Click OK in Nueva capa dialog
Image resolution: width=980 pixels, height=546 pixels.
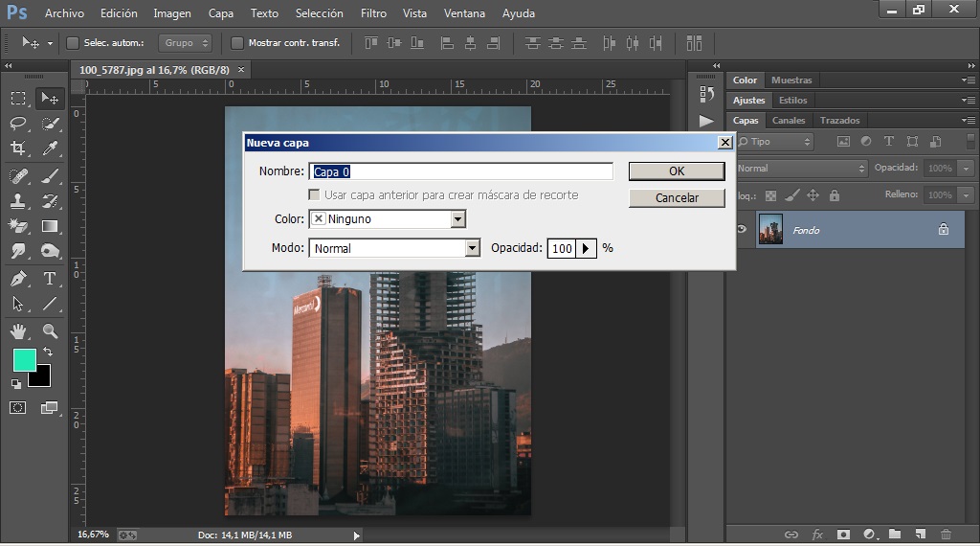coord(677,171)
